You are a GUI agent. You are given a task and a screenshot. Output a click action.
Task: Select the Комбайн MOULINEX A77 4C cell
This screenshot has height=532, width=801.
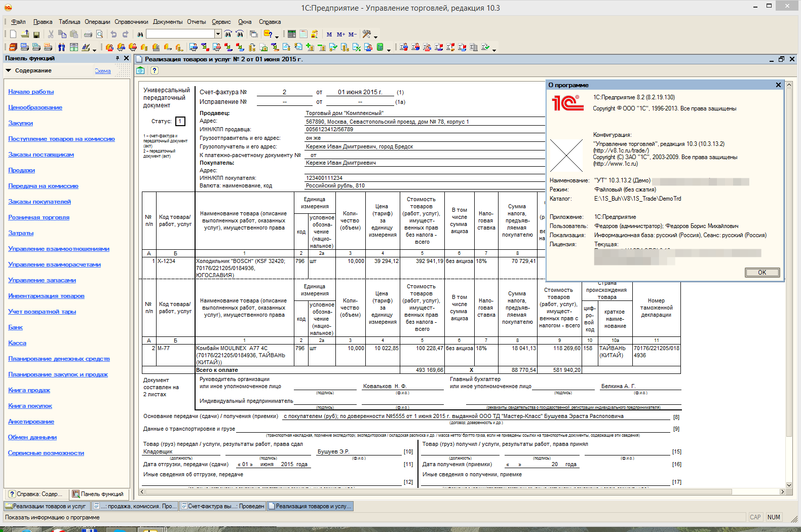click(x=244, y=355)
